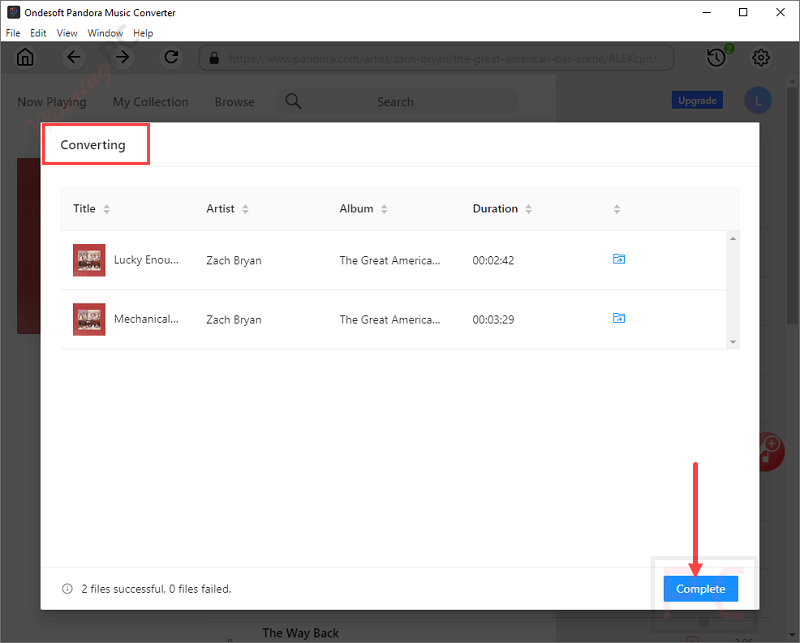Click Lucky Enou... album cover thumbnail
The height and width of the screenshot is (643, 800).
click(x=89, y=260)
